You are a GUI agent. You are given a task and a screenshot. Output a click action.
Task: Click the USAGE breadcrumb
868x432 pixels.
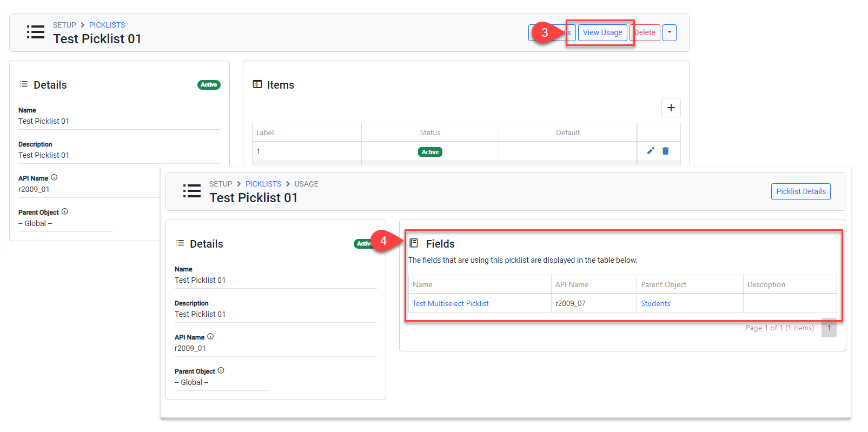[306, 184]
